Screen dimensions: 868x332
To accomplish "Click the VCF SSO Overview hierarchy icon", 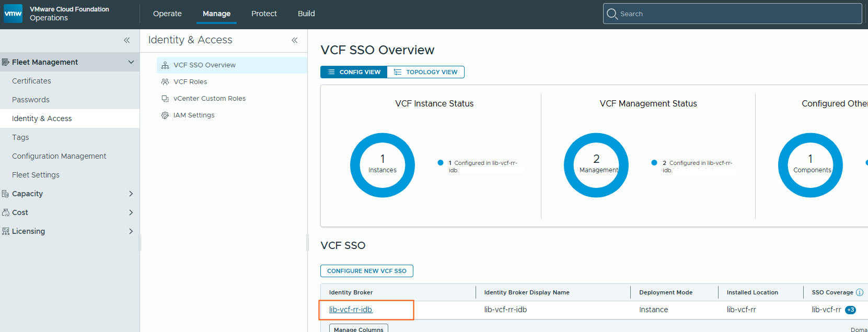I will tap(165, 65).
